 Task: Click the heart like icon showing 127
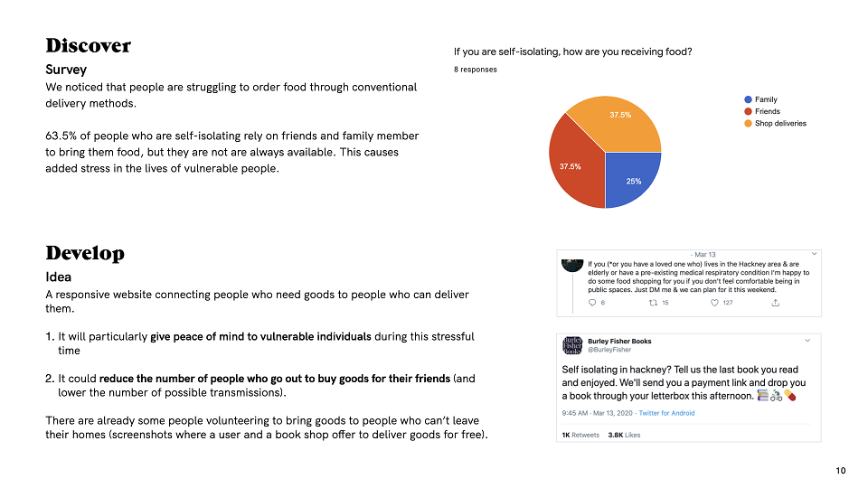[x=714, y=303]
